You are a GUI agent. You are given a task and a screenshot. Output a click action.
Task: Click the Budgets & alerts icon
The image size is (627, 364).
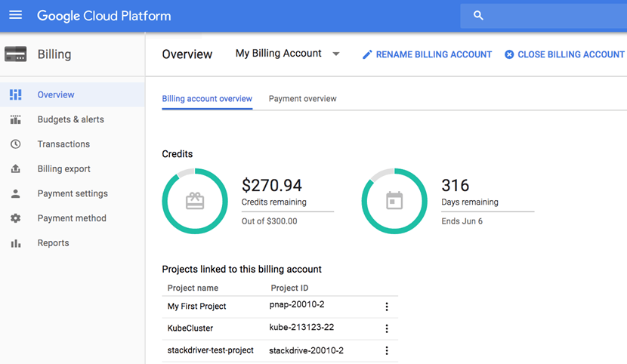click(x=16, y=119)
